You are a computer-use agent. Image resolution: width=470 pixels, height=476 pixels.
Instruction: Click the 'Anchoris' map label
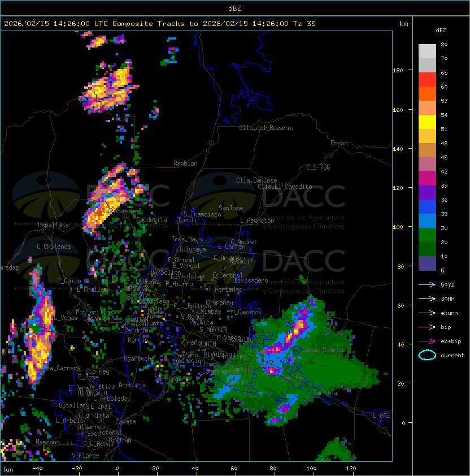(x=132, y=385)
